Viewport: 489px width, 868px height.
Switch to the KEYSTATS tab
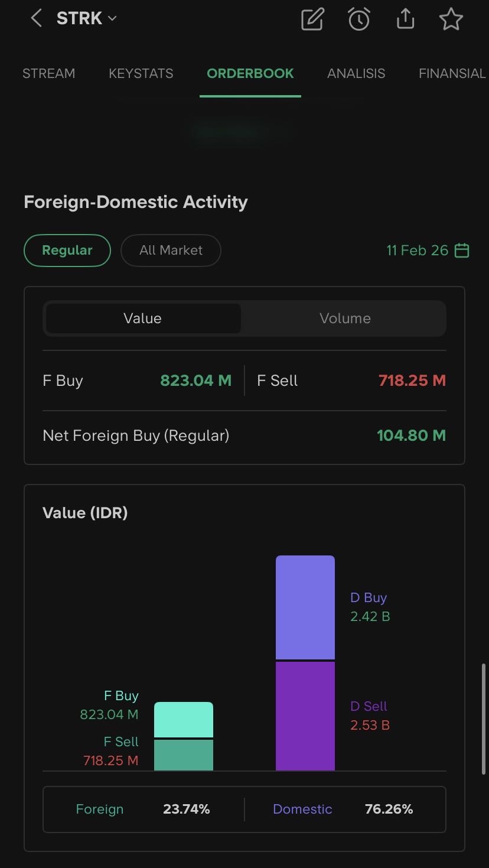[141, 74]
